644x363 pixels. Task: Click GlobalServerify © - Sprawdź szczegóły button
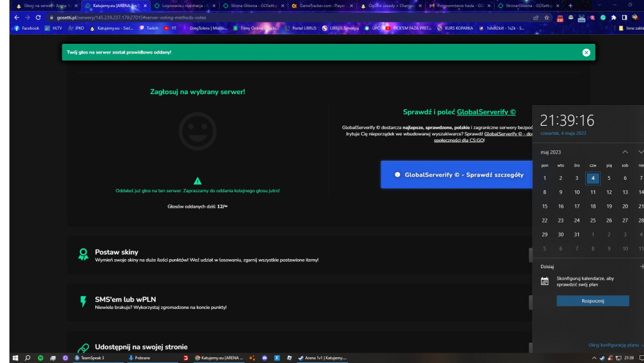tap(457, 175)
